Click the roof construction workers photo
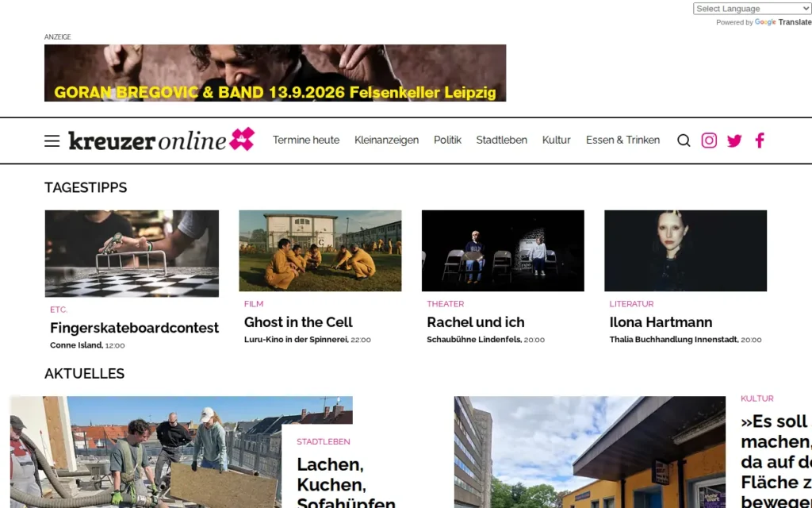 145,452
